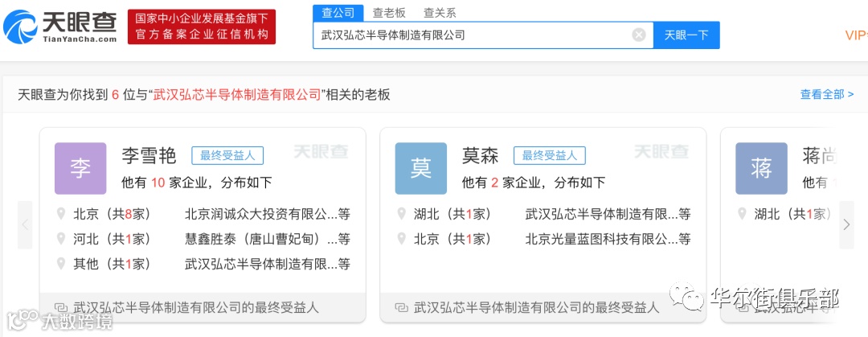Click the 天眼一下 search button
This screenshot has width=868, height=337.
click(x=686, y=35)
